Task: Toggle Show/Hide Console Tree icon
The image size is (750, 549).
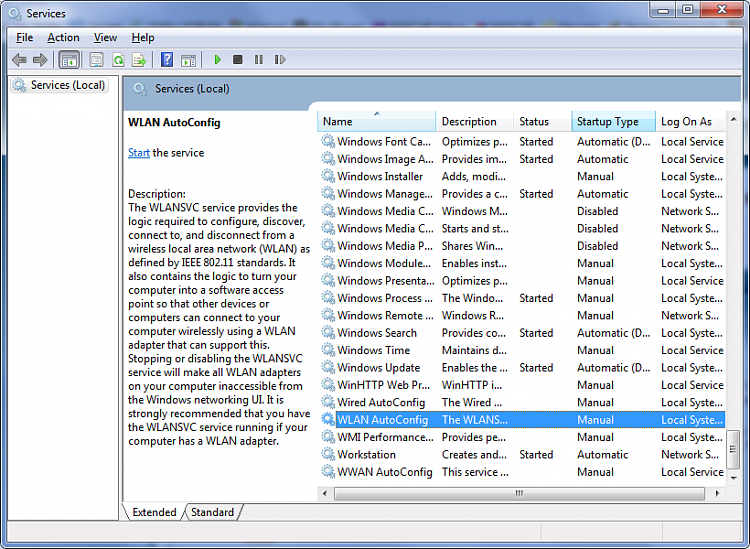Action: (x=68, y=60)
